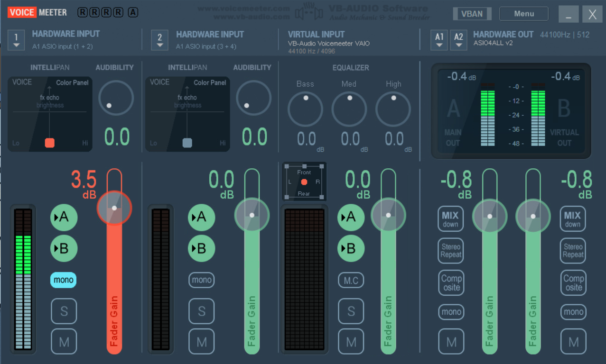Click the red Fader Gain knob at 3.5 dB
The width and height of the screenshot is (606, 364).
pos(114,208)
